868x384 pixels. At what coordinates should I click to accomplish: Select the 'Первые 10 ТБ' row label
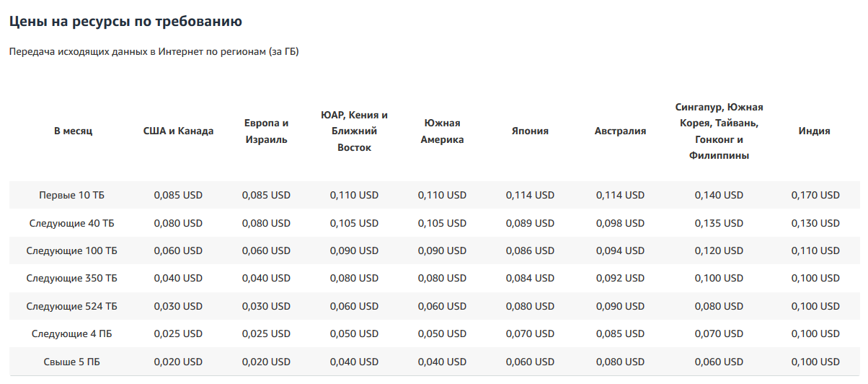tap(72, 195)
